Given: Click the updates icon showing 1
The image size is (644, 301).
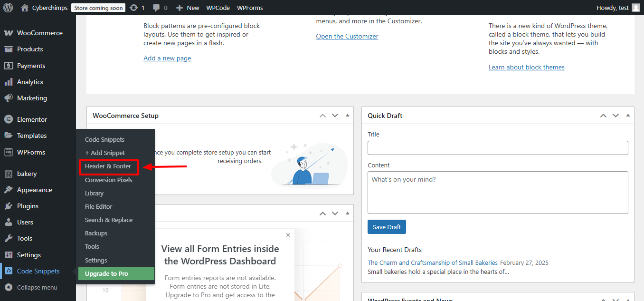Looking at the screenshot, I should [134, 8].
